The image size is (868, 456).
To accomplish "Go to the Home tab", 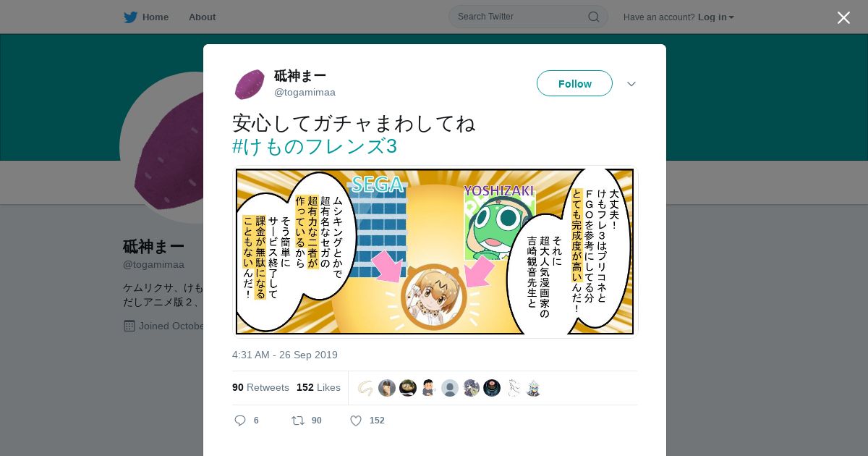I will [x=146, y=17].
